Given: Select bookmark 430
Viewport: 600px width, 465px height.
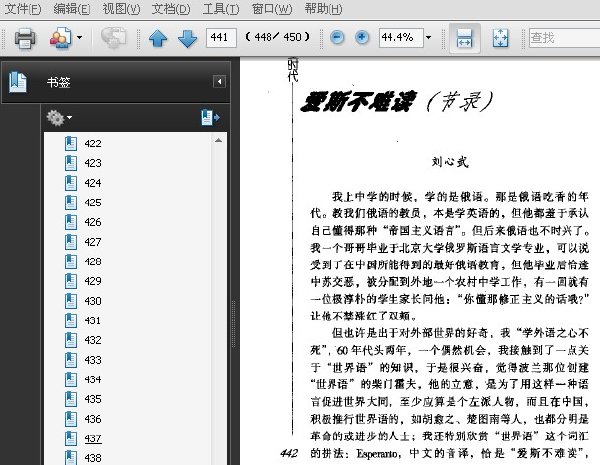Looking at the screenshot, I should 93,301.
